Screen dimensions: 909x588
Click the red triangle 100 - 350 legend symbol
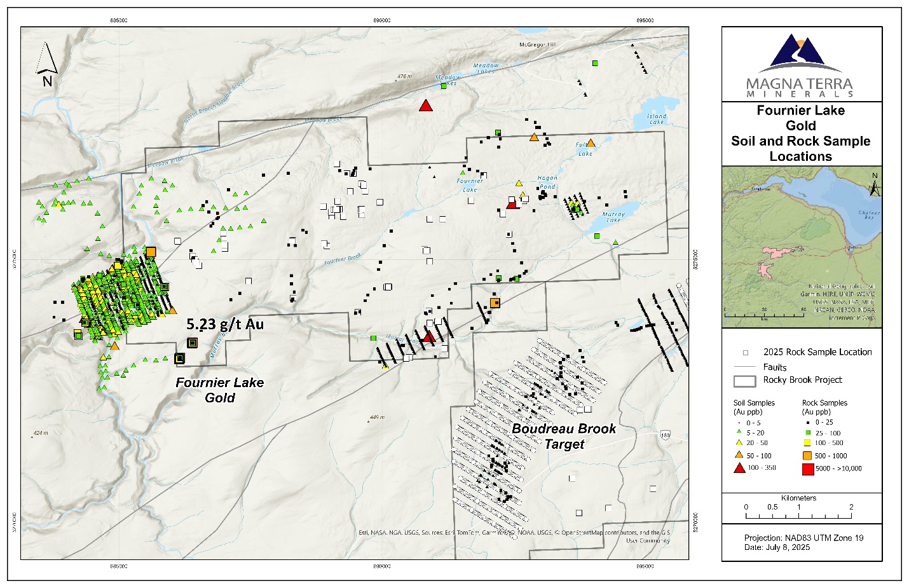point(739,468)
